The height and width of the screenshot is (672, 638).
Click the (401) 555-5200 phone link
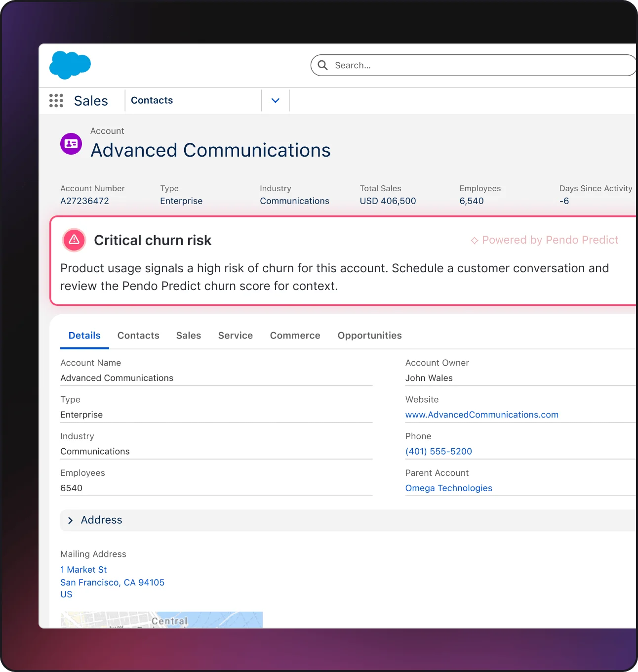[x=439, y=451]
